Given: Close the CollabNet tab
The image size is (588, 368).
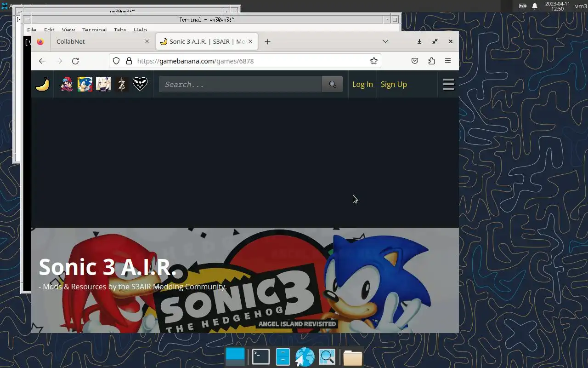Looking at the screenshot, I should coord(147,41).
